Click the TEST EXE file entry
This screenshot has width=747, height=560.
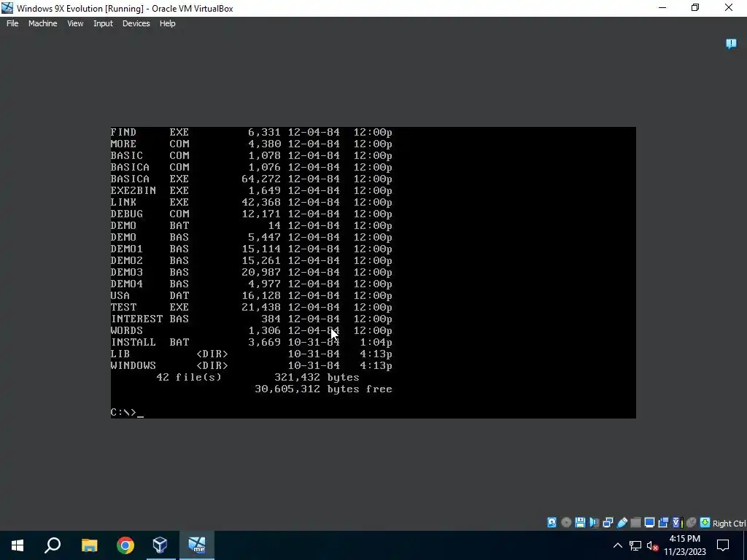251,307
